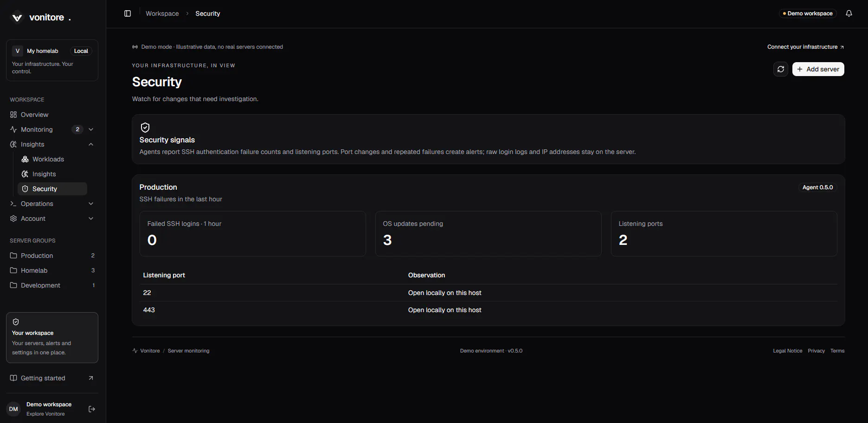The height and width of the screenshot is (423, 868).
Task: Click the shield icon in Your workspace card
Action: click(16, 322)
